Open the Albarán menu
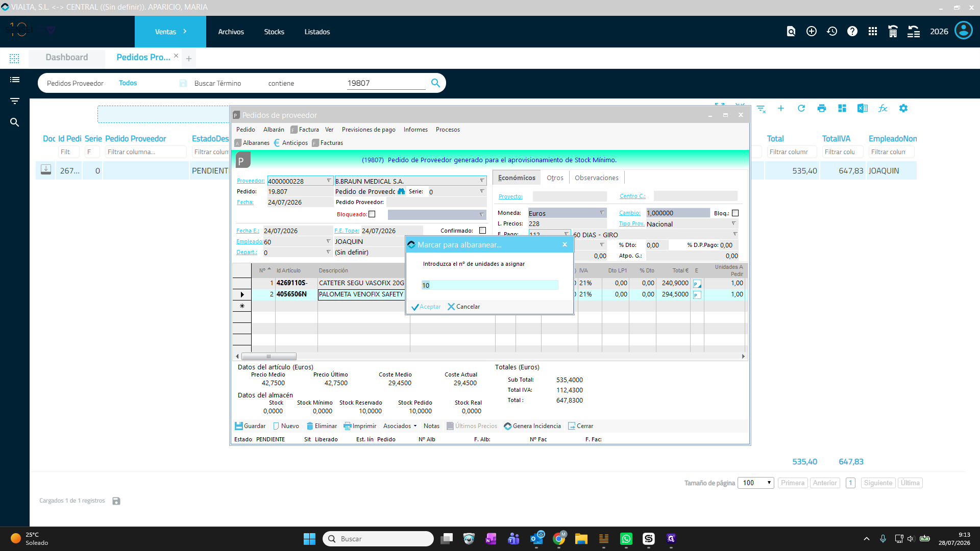The width and height of the screenshot is (980, 551). point(274,130)
